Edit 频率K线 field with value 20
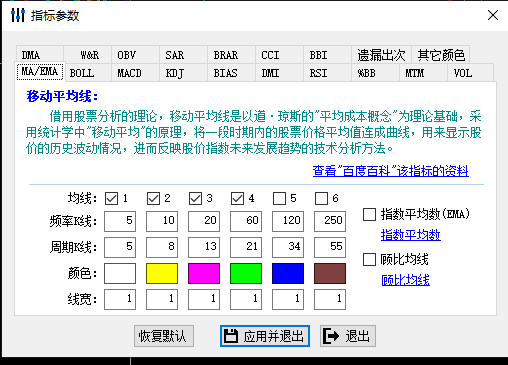Viewport: 508px width, 365px height. point(204,221)
